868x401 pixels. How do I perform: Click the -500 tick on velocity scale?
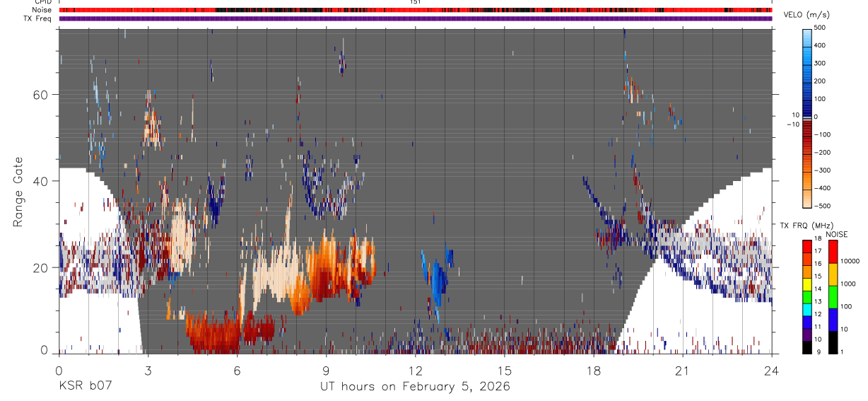point(821,206)
